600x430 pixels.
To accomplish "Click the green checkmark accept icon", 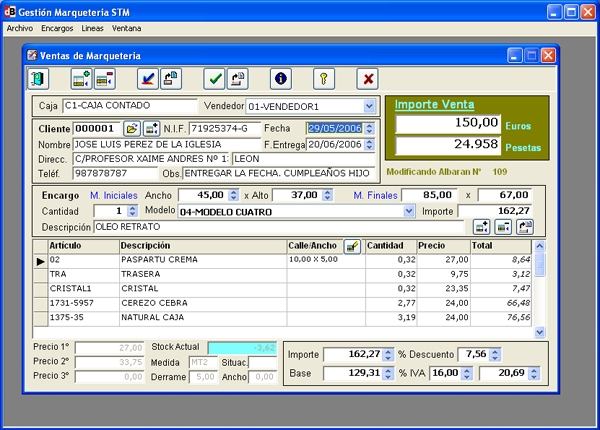I will (x=214, y=78).
